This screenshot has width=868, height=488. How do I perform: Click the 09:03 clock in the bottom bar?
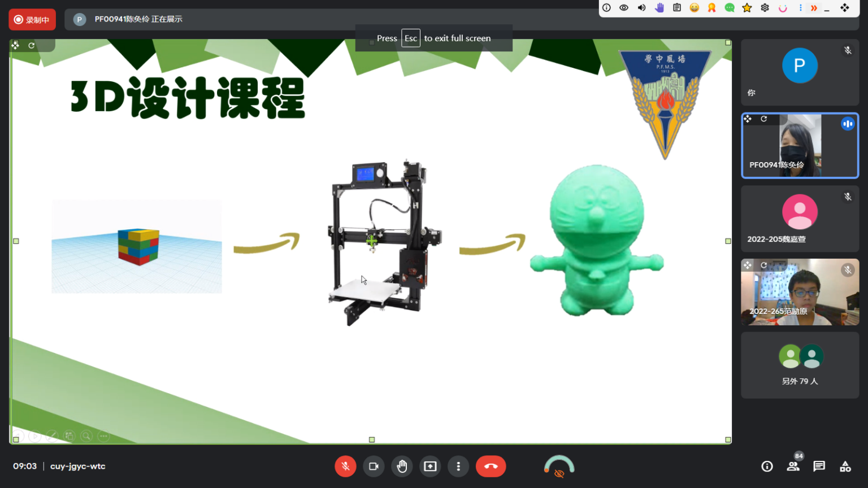[25, 467]
